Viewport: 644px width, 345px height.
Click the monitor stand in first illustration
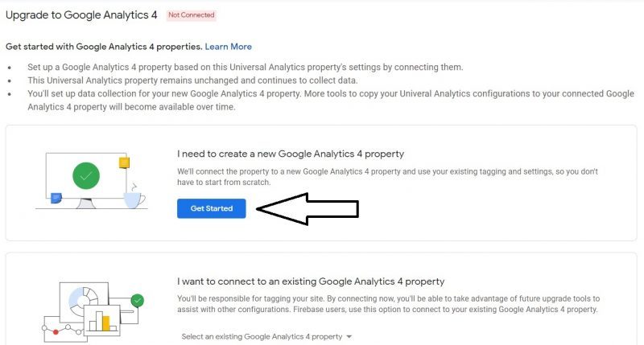point(86,203)
